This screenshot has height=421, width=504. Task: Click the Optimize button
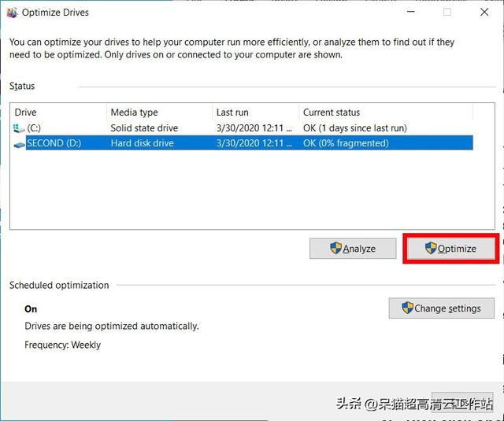(451, 248)
